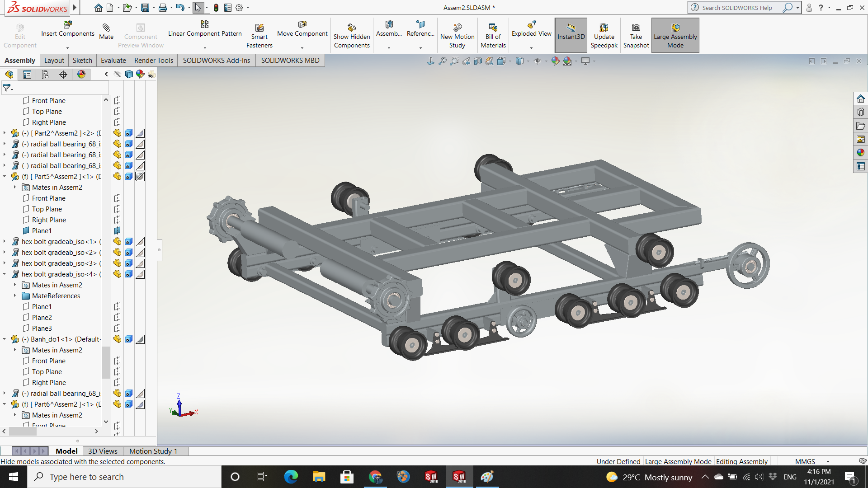
Task: Open the ConfigurationManager tab icon
Action: tap(45, 75)
